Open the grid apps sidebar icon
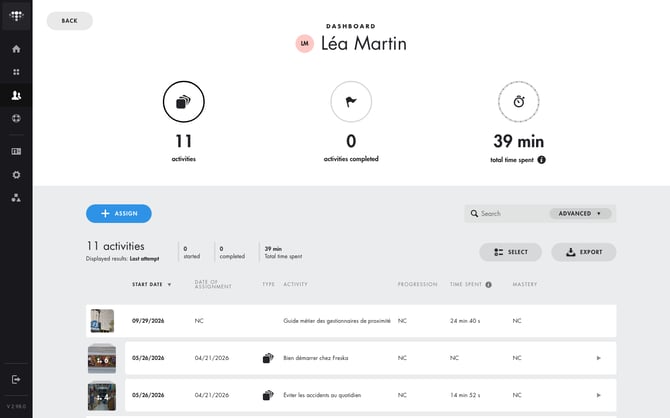The width and height of the screenshot is (670, 418). click(x=16, y=72)
